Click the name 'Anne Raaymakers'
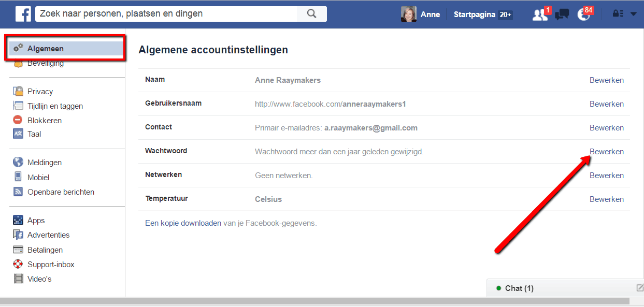Image resolution: width=644 pixels, height=307 pixels. pyautogui.click(x=288, y=80)
